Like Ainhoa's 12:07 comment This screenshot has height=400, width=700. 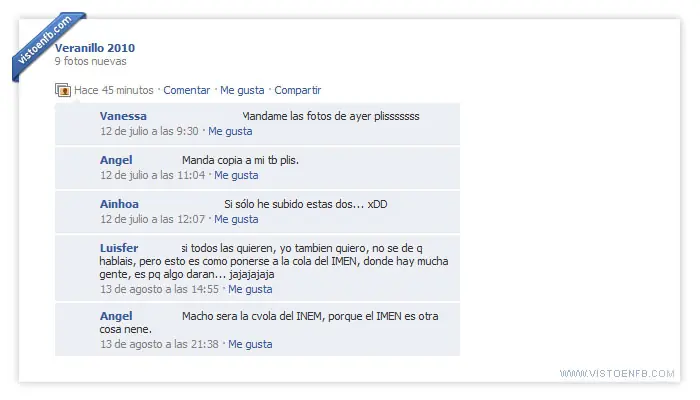pos(236,219)
